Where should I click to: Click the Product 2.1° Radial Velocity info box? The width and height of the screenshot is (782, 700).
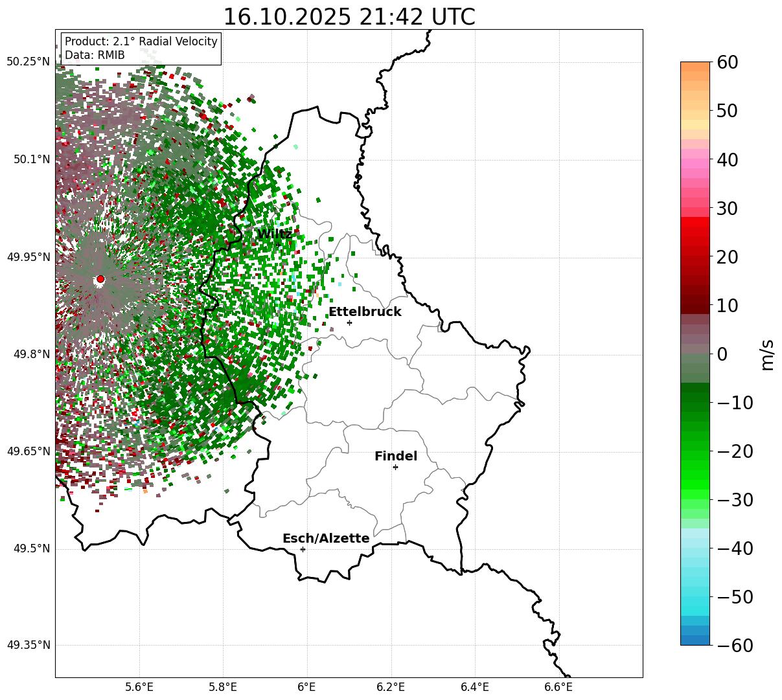click(x=141, y=49)
